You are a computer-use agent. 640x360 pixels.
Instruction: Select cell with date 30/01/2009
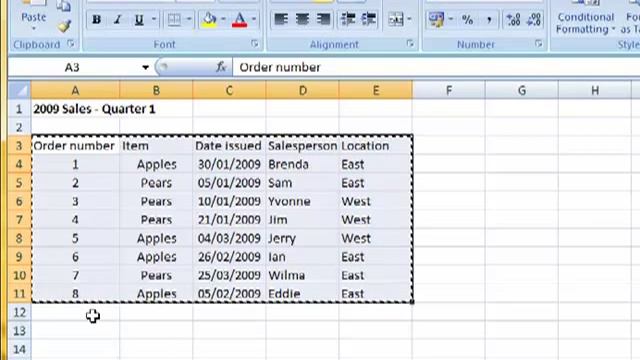click(229, 164)
